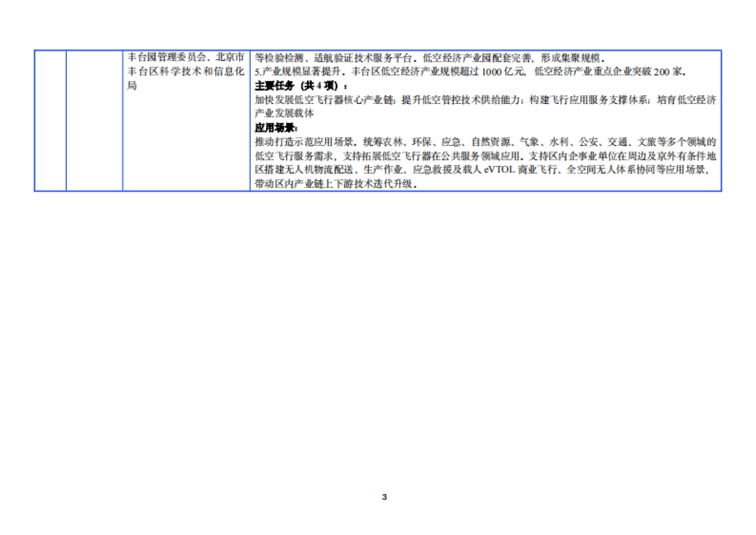Click the text 丰台区科学技术和信息化
This screenshot has width=756, height=535.
point(185,71)
